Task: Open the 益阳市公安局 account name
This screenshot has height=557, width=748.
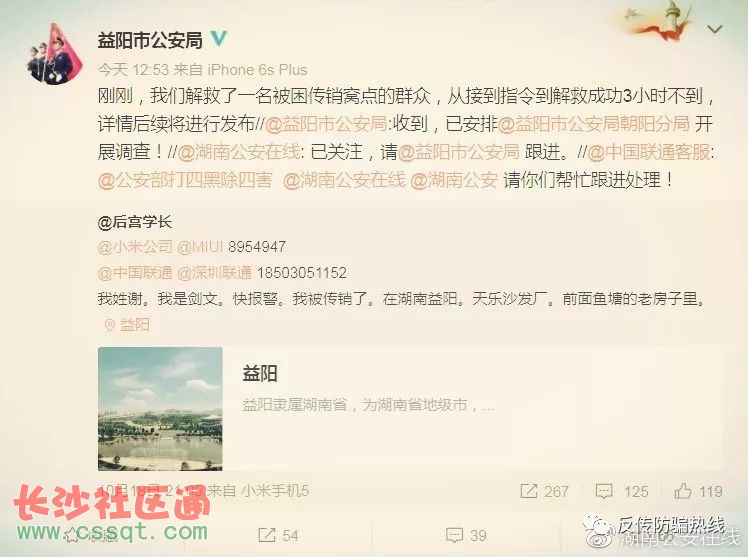Action: click(150, 40)
